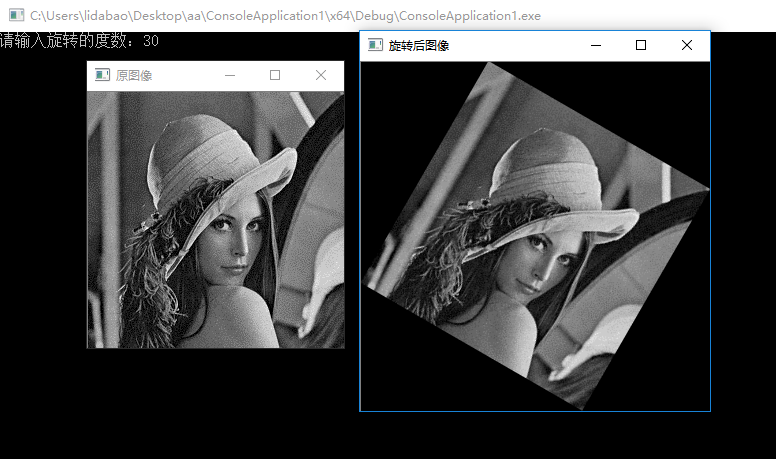Viewport: 776px width, 459px height.
Task: Click the 原图像 window title text
Action: pyautogui.click(x=134, y=76)
